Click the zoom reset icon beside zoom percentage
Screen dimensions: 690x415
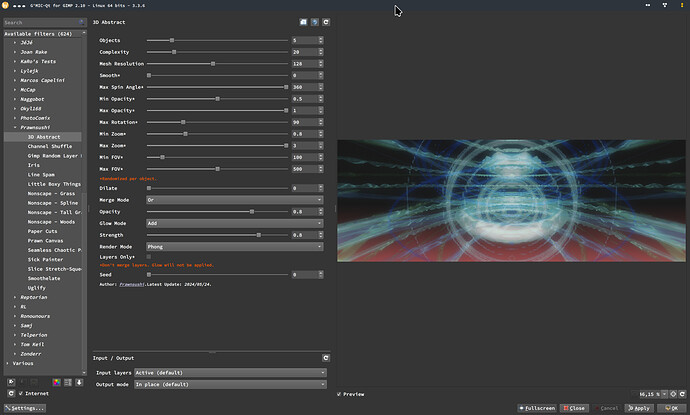point(682,394)
